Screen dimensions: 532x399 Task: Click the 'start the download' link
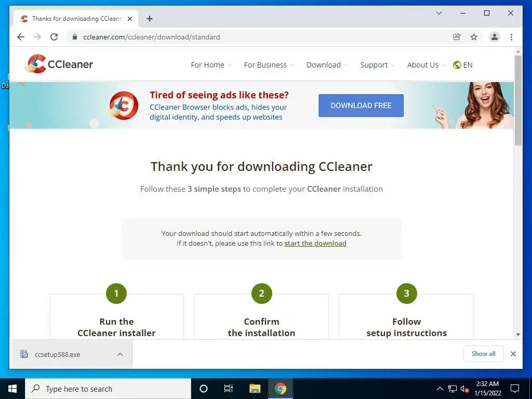coord(315,243)
